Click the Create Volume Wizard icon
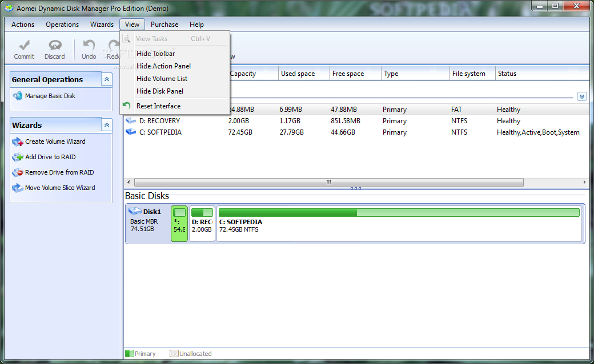Image resolution: width=594 pixels, height=364 pixels. (18, 141)
